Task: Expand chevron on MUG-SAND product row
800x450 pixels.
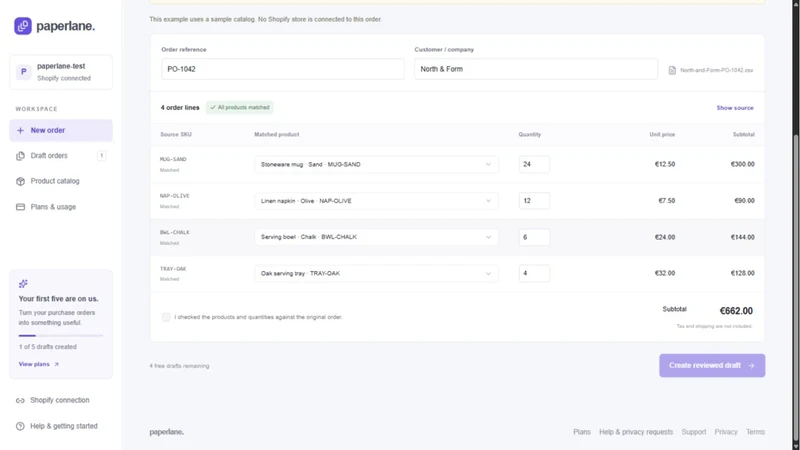Action: (x=488, y=164)
